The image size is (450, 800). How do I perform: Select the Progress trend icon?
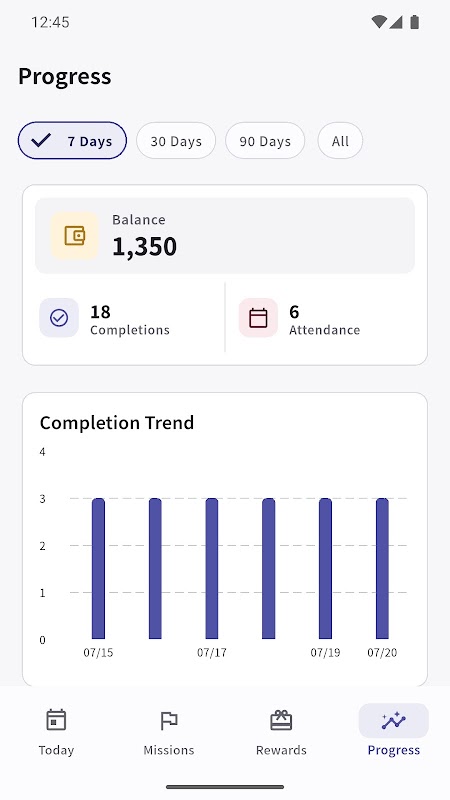(393, 720)
